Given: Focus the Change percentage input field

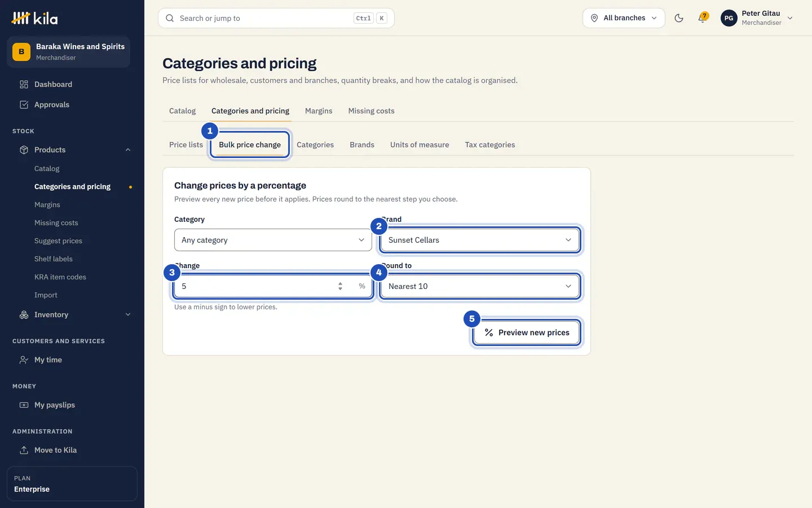Looking at the screenshot, I should [x=273, y=286].
